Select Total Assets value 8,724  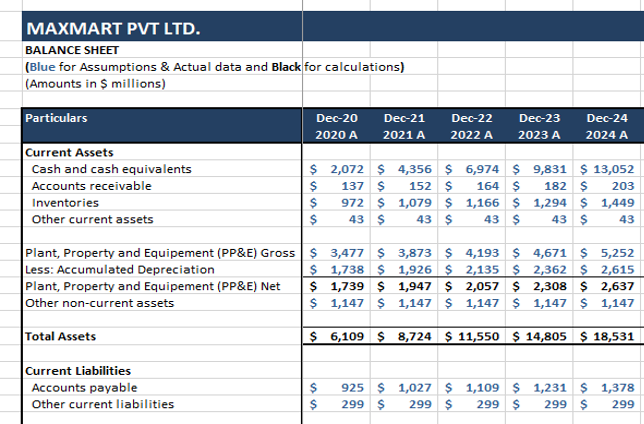point(415,337)
